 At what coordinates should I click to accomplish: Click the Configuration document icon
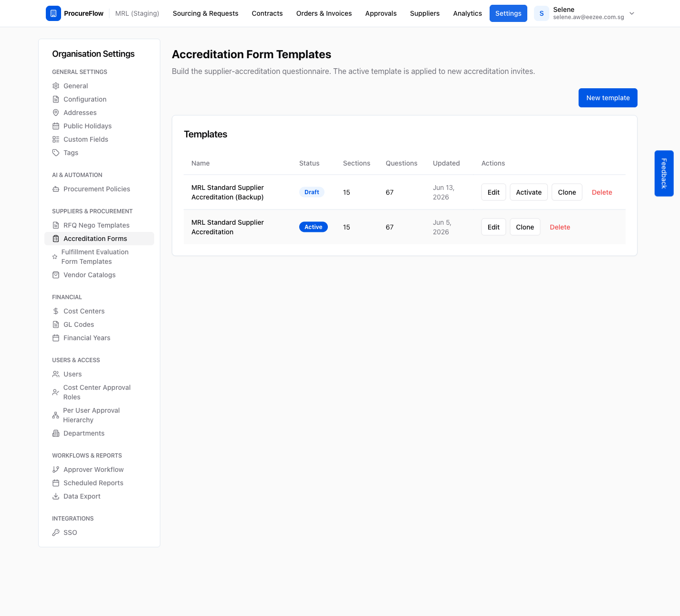point(56,99)
